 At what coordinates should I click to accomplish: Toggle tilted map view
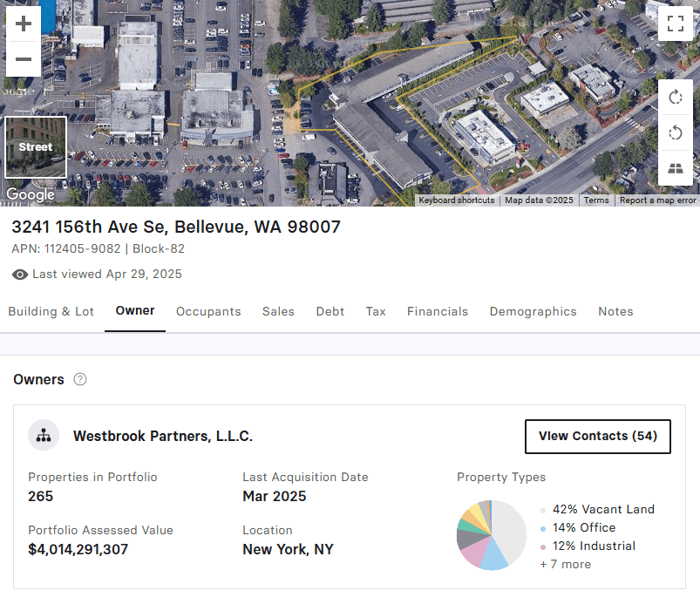(x=676, y=168)
